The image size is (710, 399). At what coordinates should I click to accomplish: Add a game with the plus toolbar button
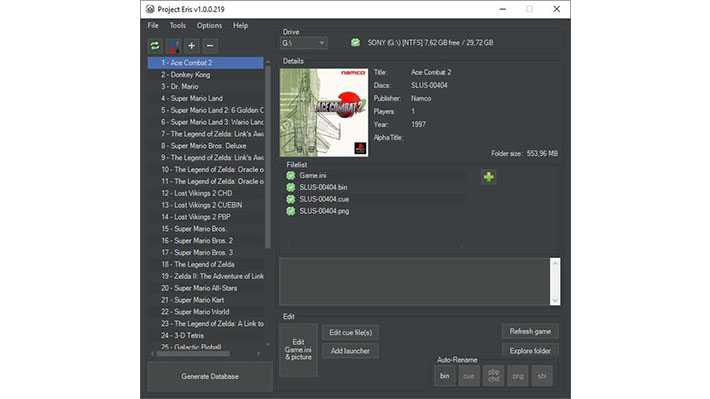pyautogui.click(x=192, y=46)
